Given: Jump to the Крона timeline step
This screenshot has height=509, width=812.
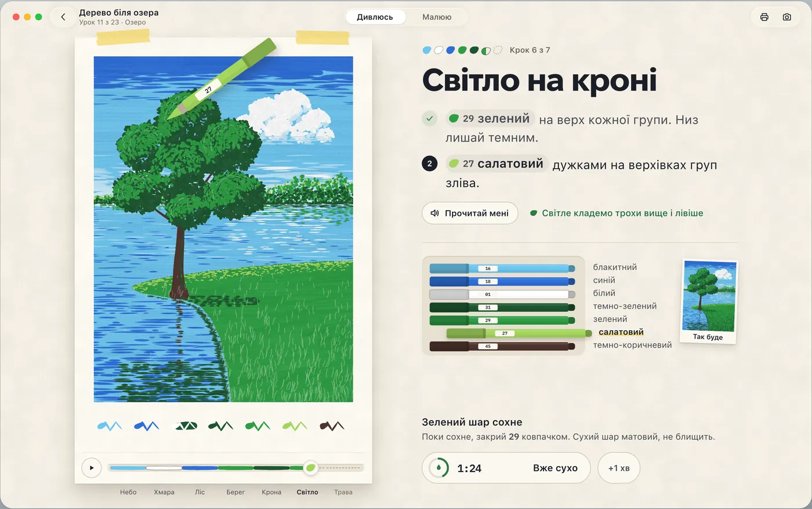Looking at the screenshot, I should click(x=271, y=492).
